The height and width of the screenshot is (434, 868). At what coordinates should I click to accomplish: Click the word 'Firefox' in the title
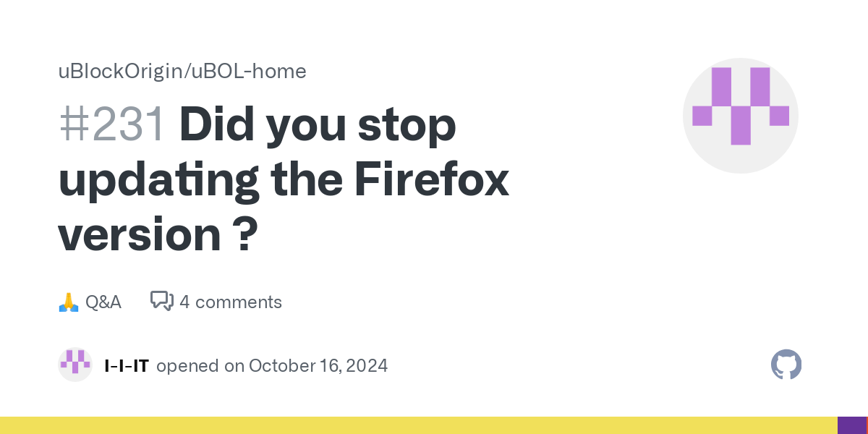click(x=432, y=181)
